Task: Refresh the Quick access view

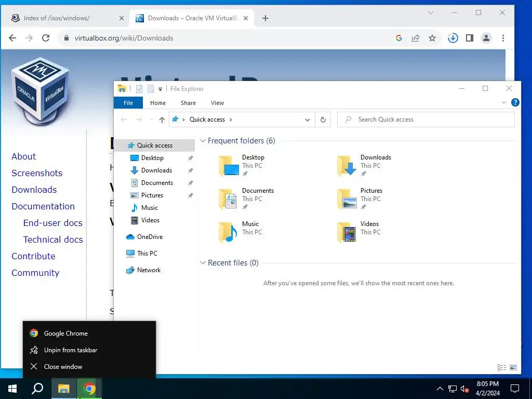Action: [x=323, y=120]
